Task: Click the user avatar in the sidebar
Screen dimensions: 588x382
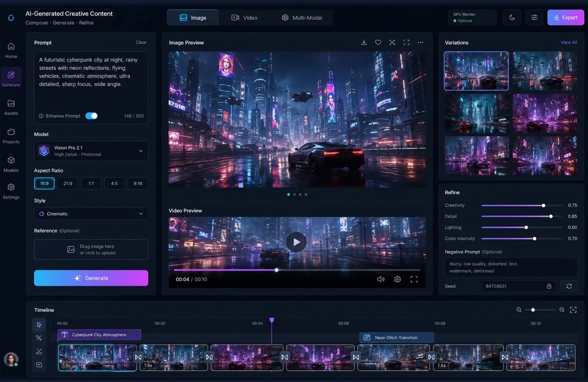Action: pos(11,359)
